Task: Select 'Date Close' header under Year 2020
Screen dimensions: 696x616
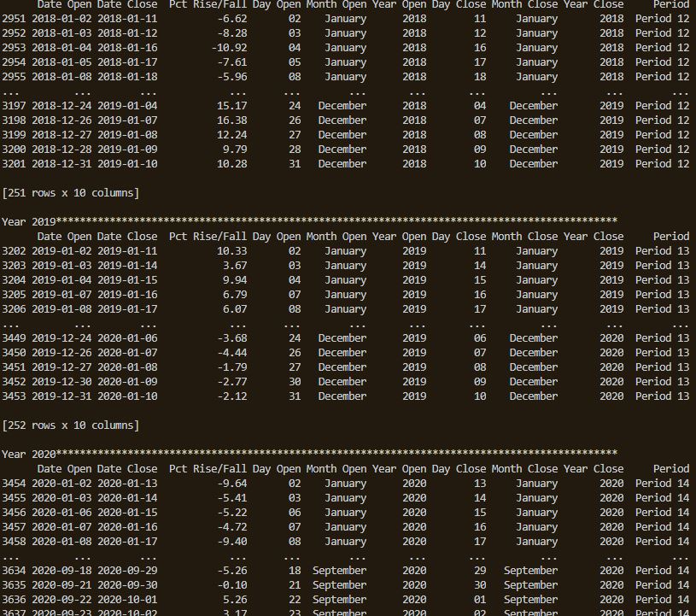Action: tap(127, 468)
